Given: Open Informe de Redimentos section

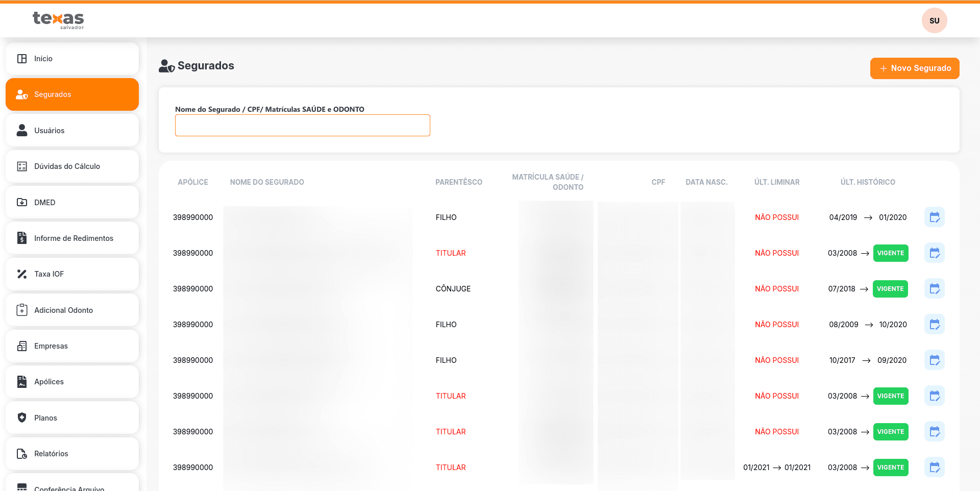Looking at the screenshot, I should pos(72,238).
